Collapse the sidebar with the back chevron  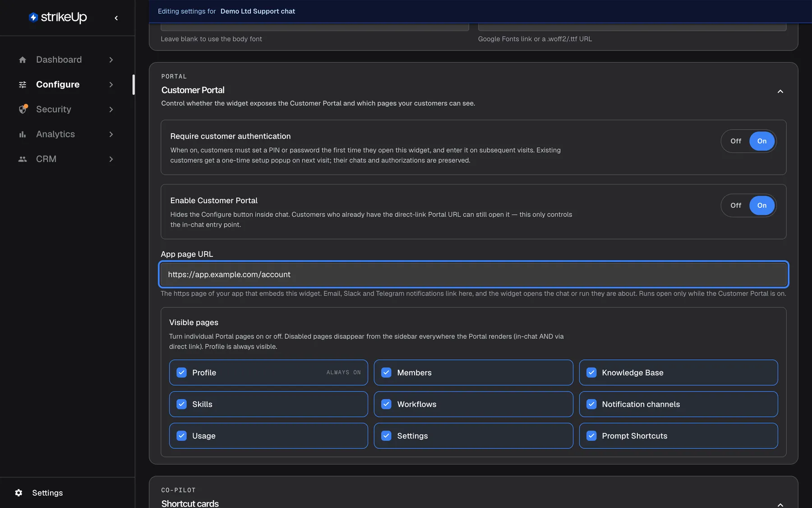pyautogui.click(x=116, y=18)
